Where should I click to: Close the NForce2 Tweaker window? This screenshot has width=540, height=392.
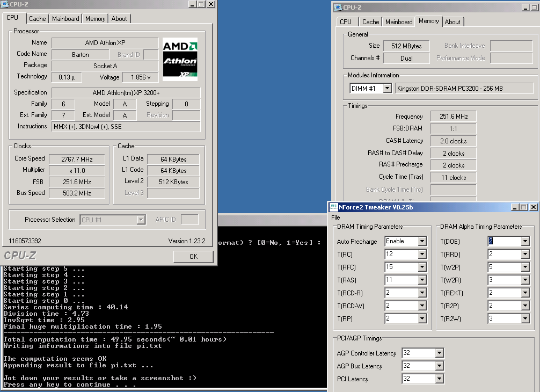[x=534, y=207]
